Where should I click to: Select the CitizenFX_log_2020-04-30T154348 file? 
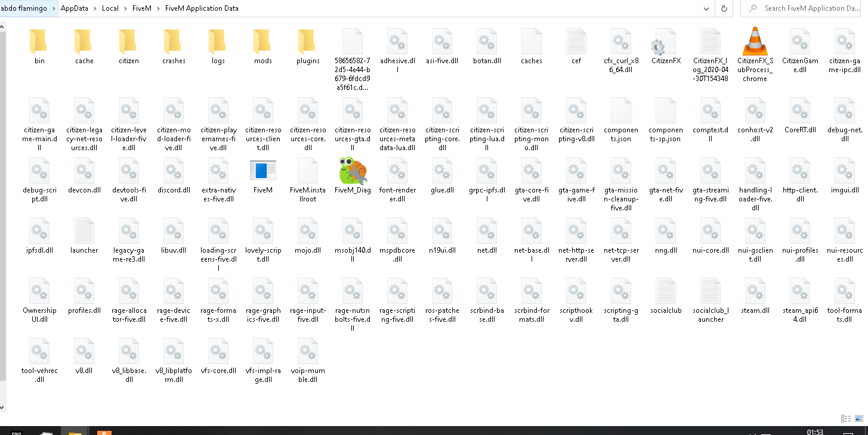(711, 55)
